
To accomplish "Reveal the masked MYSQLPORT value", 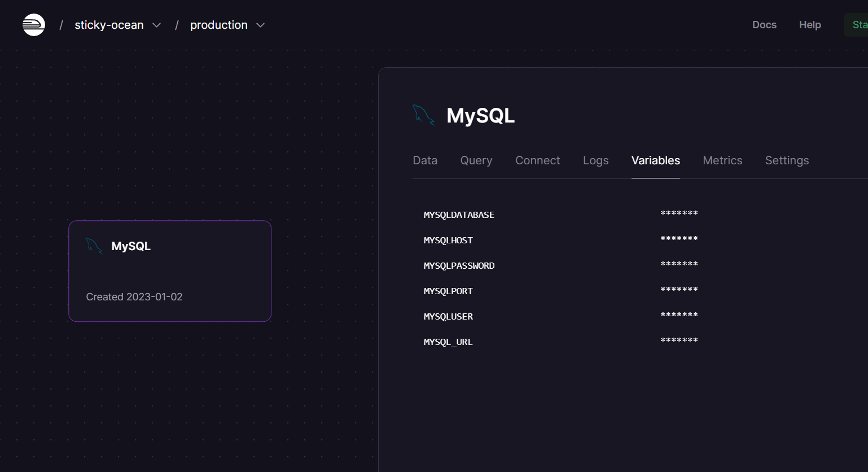I will click(x=679, y=290).
